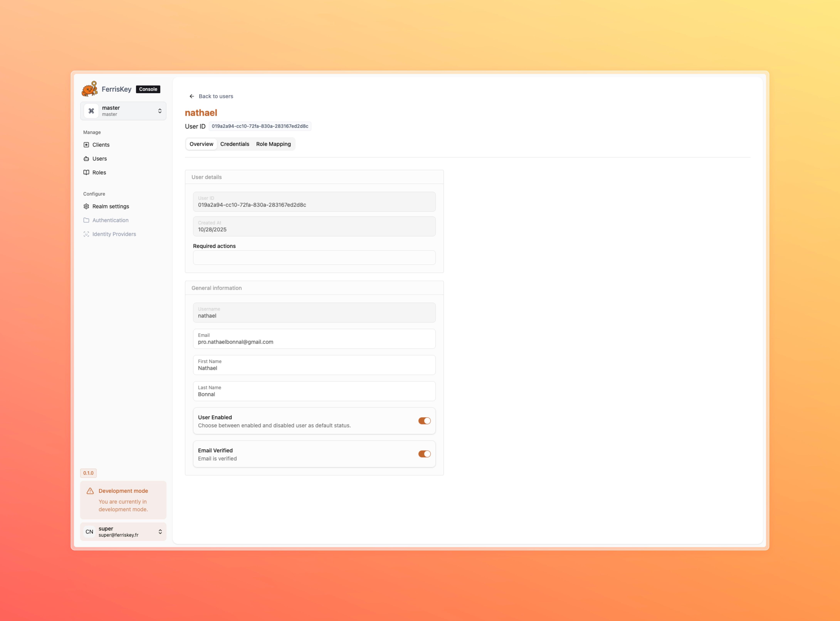Open the Roles section via its book icon
Viewport: 840px width, 621px height.
pyautogui.click(x=86, y=172)
